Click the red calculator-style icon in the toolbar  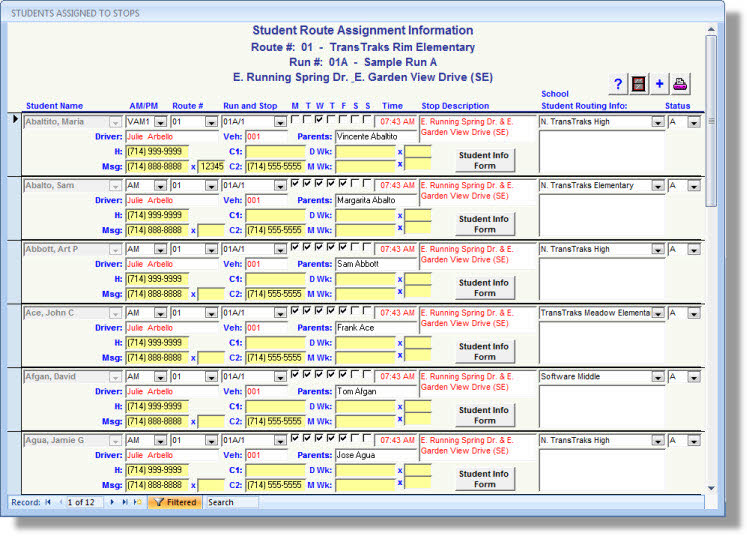639,85
